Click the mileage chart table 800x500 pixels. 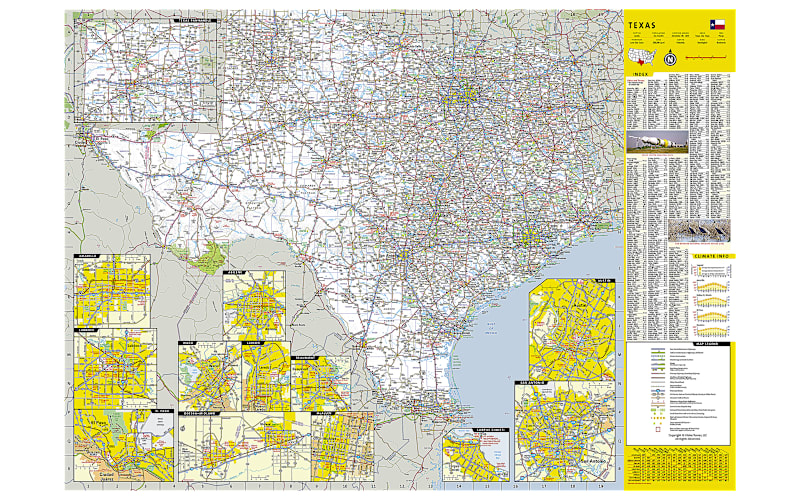tap(679, 467)
